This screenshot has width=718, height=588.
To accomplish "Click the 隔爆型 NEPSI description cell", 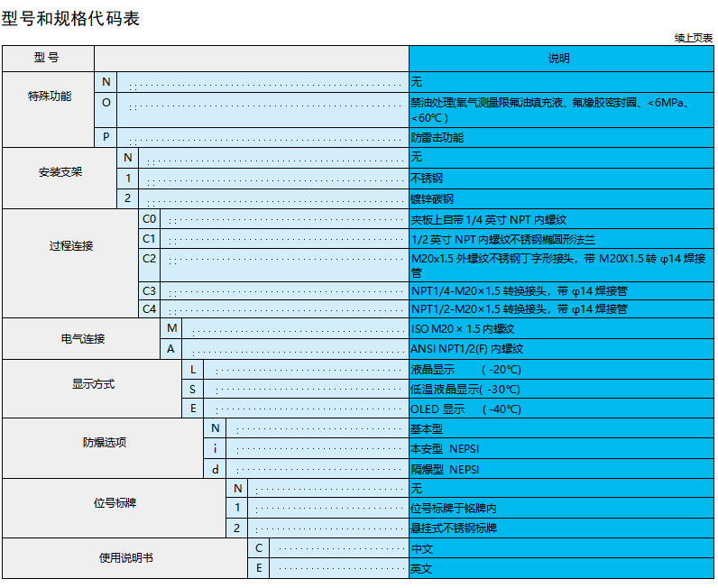I will click(x=559, y=469).
